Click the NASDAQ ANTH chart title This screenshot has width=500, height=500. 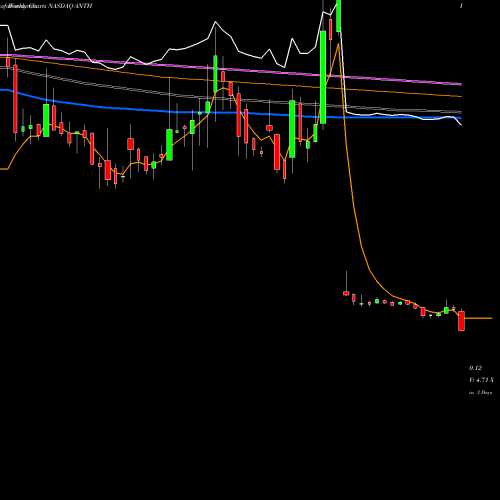[70, 6]
